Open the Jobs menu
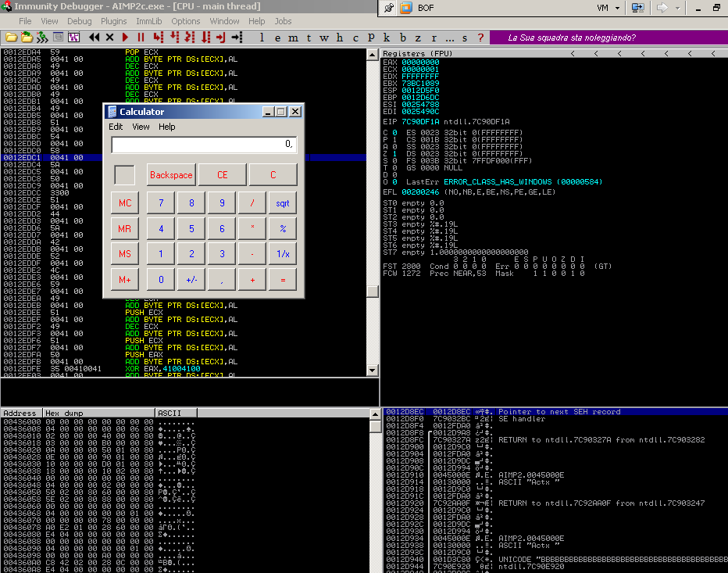This screenshot has height=573, width=728. pyautogui.click(x=284, y=21)
